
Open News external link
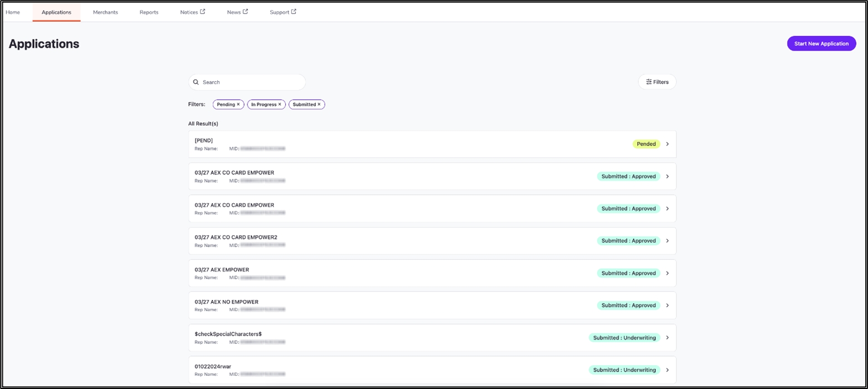point(237,12)
